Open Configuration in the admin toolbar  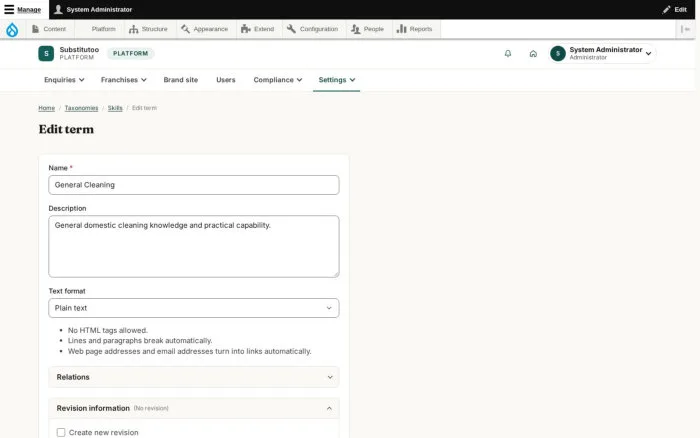(312, 29)
